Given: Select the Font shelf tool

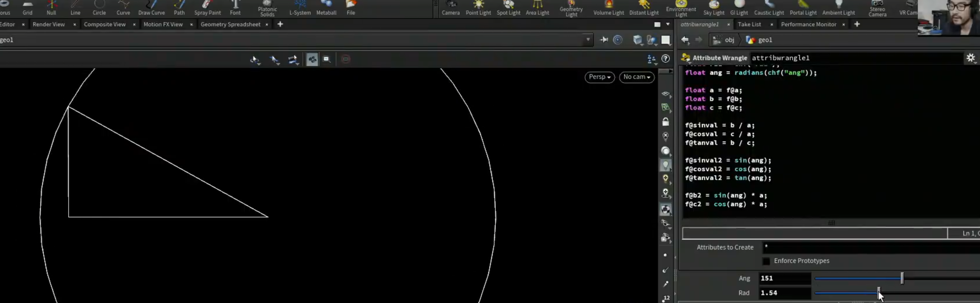Looking at the screenshot, I should click(235, 8).
